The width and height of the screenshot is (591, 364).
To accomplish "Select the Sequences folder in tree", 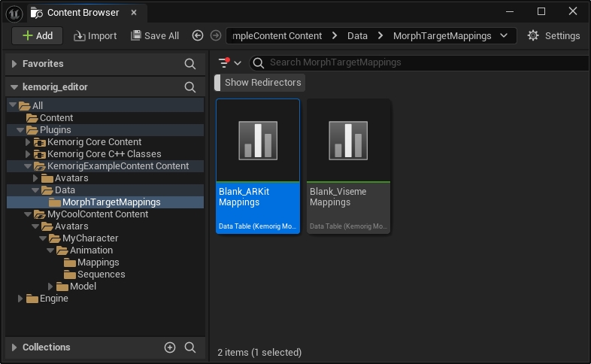I will pos(101,275).
